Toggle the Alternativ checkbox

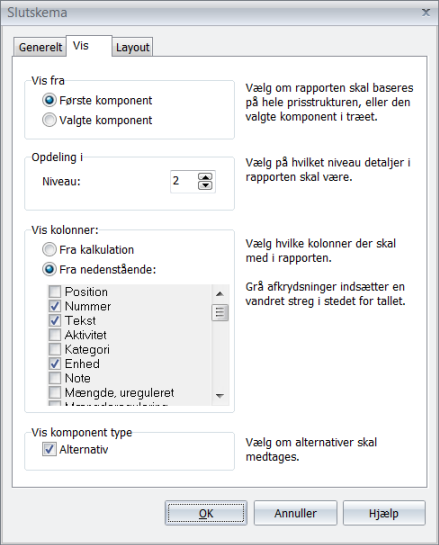[49, 449]
